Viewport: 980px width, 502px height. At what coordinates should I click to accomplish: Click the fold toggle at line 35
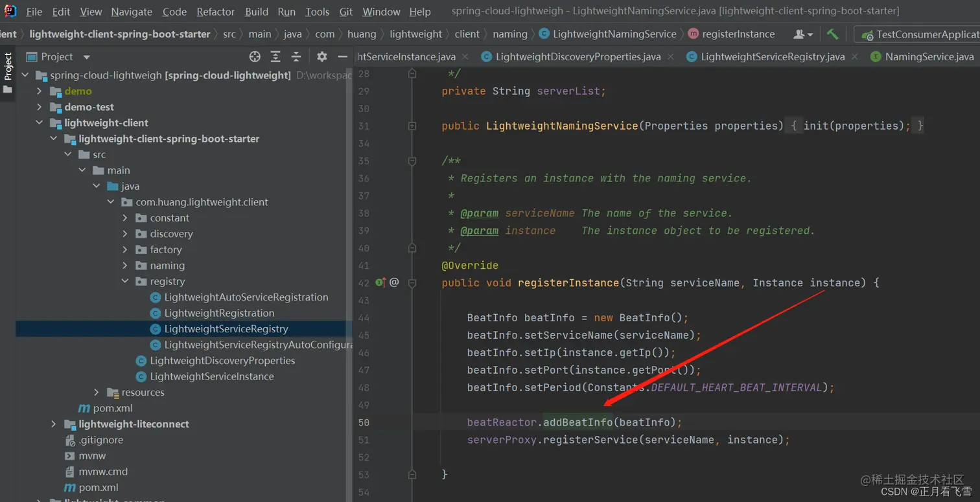(x=412, y=161)
